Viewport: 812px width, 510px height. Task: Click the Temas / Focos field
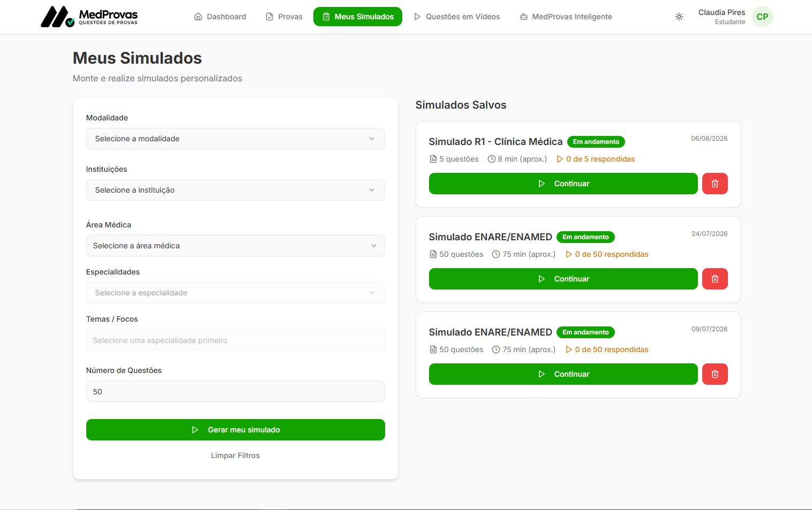click(x=236, y=340)
